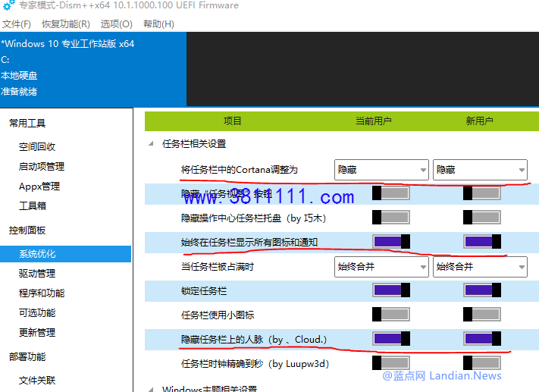Click the 锁定任务栏 row label

[x=204, y=291]
